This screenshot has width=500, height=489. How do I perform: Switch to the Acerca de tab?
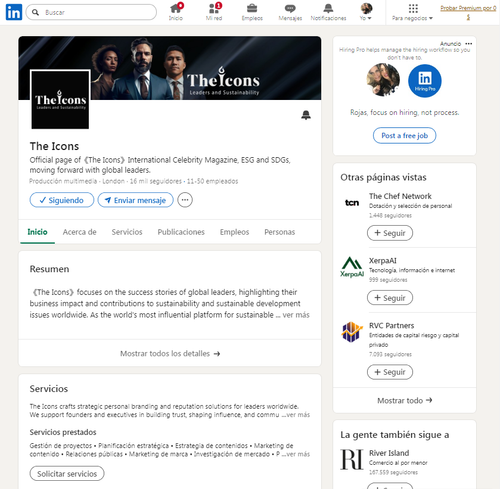(79, 232)
